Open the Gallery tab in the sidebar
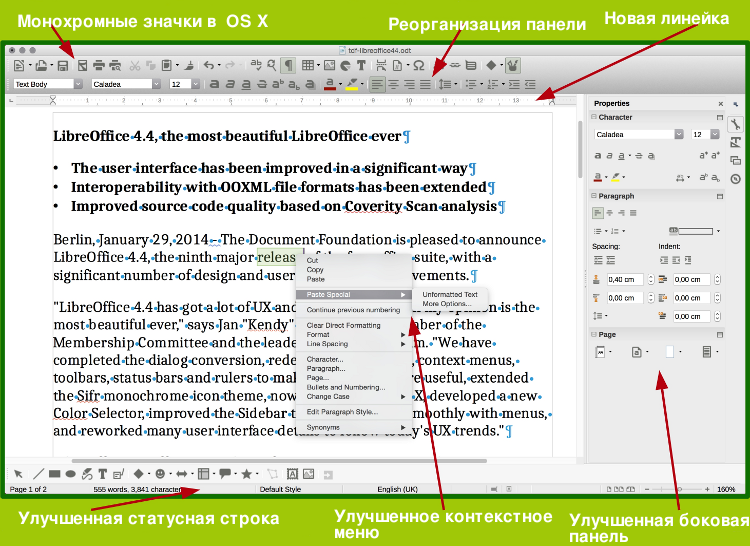 point(736,160)
